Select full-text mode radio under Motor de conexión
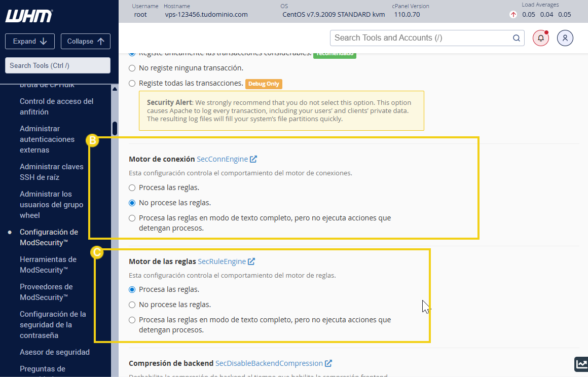The image size is (588, 377). pyautogui.click(x=132, y=218)
